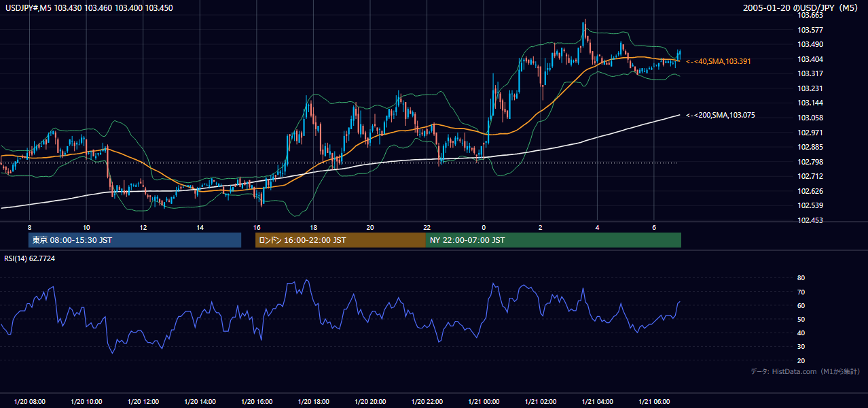Image resolution: width=868 pixels, height=408 pixels.
Task: Click the RSI scale value 50
Action: 801,319
